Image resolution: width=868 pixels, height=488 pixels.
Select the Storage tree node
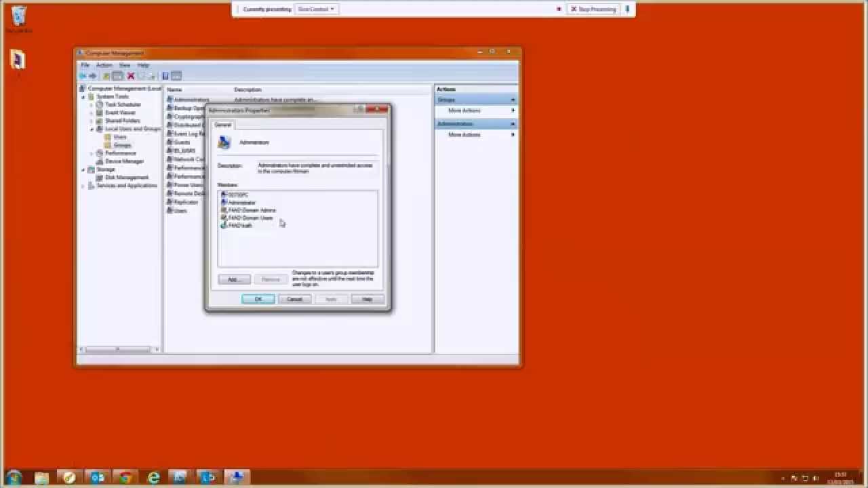pyautogui.click(x=105, y=169)
